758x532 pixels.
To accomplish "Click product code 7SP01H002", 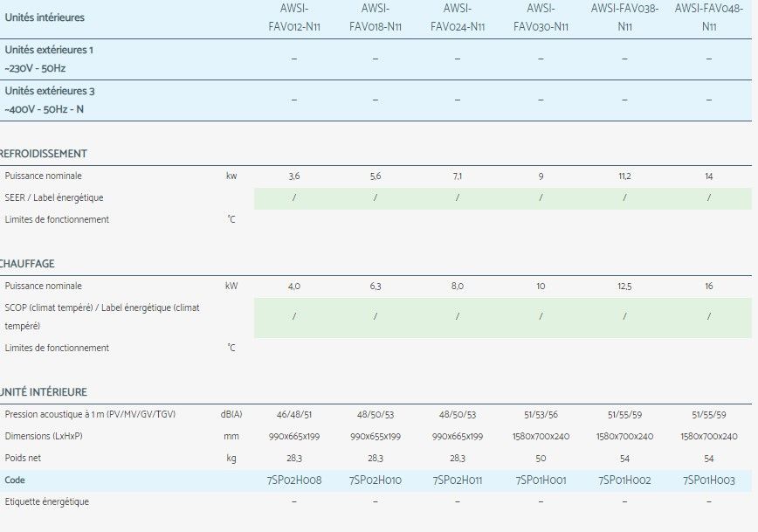I will (x=624, y=480).
